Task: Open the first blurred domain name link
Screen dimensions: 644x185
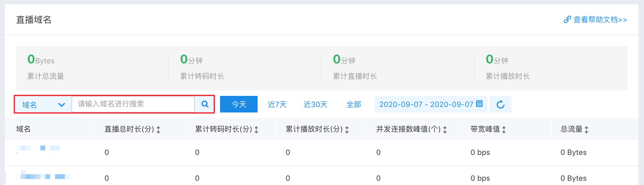Action: pyautogui.click(x=38, y=149)
